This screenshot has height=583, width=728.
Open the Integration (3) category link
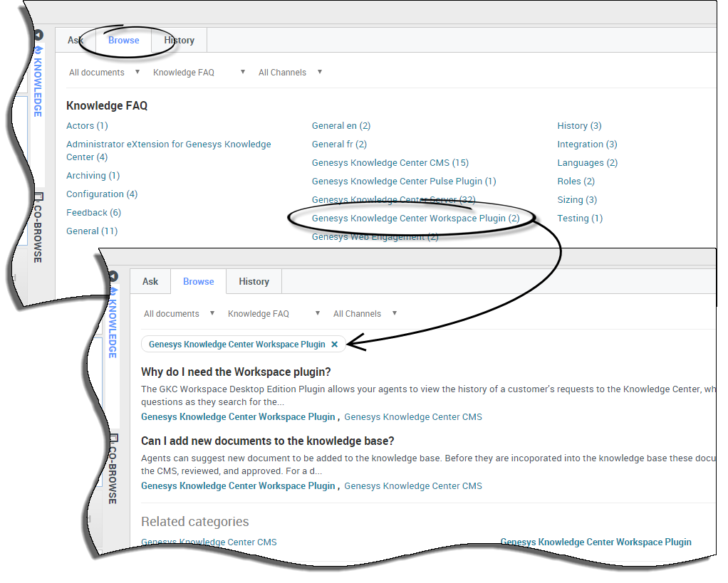click(x=587, y=145)
